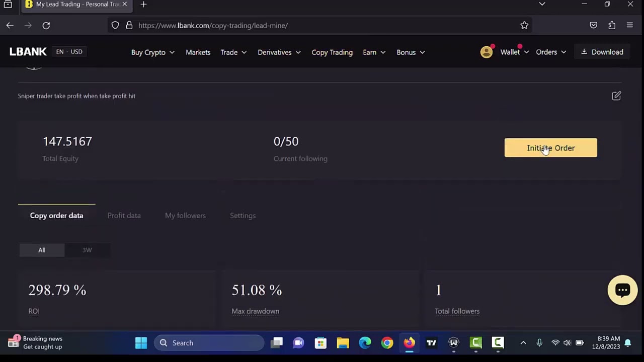Open the browser extensions puzzle icon
644x362 pixels.
pyautogui.click(x=612, y=25)
